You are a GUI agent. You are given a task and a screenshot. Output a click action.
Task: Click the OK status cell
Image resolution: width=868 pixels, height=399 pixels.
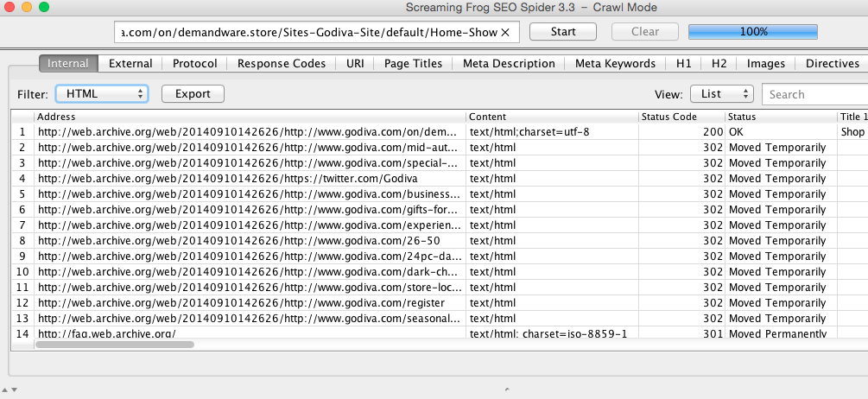point(782,132)
